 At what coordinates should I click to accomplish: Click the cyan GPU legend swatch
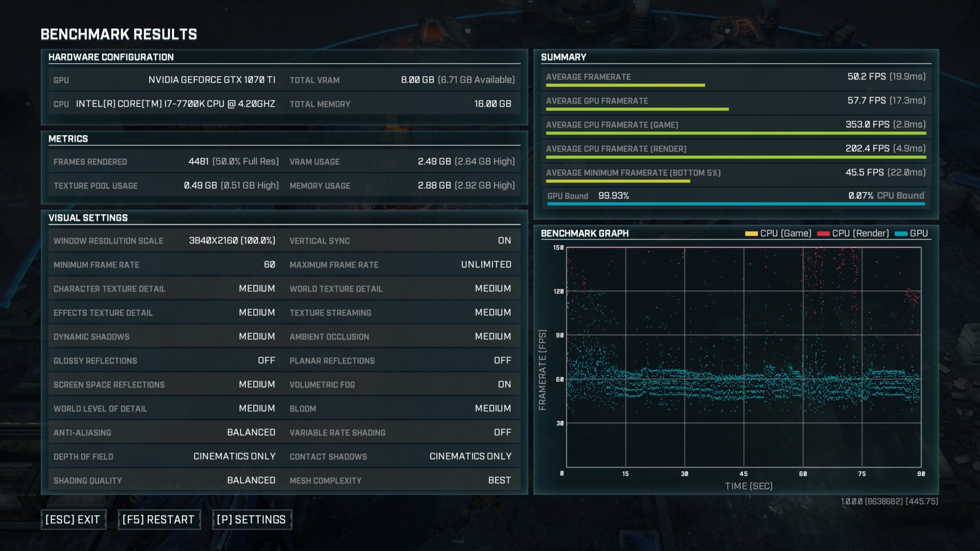901,234
